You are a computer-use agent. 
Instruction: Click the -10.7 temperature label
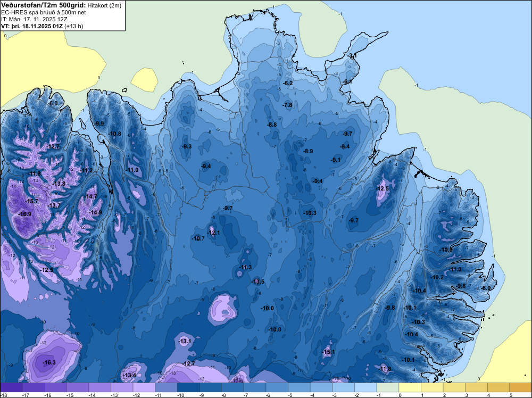198,238
